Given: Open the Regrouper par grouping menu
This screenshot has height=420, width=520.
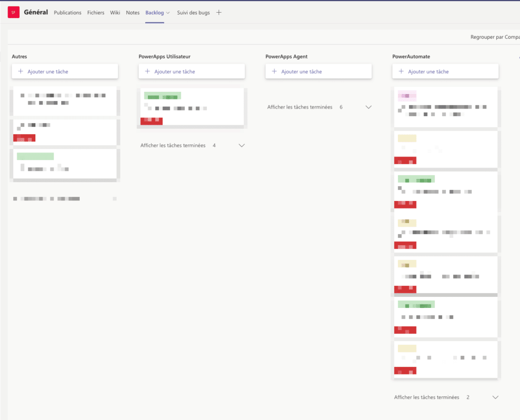Looking at the screenshot, I should (x=495, y=37).
